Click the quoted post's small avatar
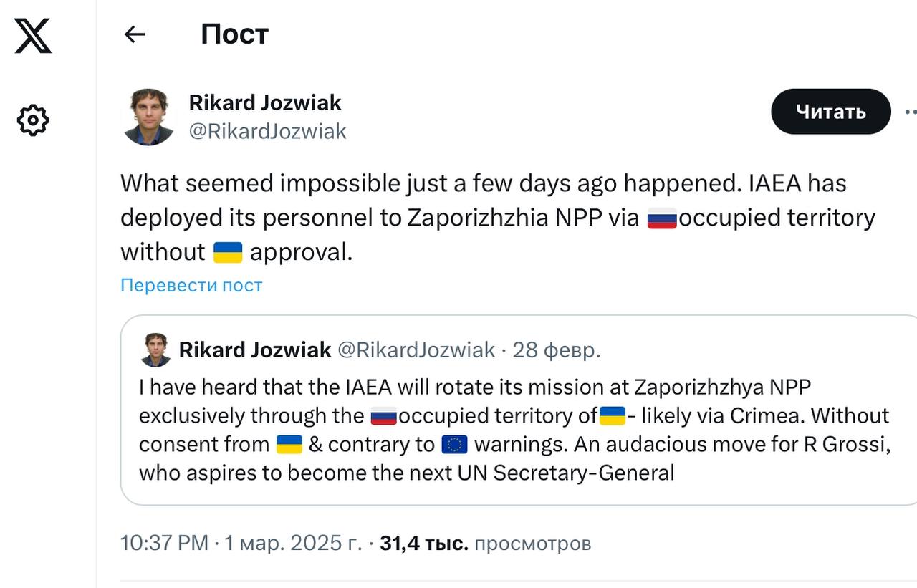Image resolution: width=917 pixels, height=588 pixels. [x=155, y=350]
